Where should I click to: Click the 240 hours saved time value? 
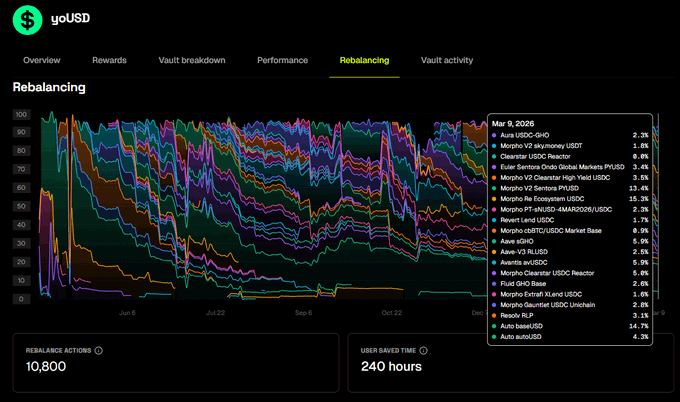coord(391,368)
